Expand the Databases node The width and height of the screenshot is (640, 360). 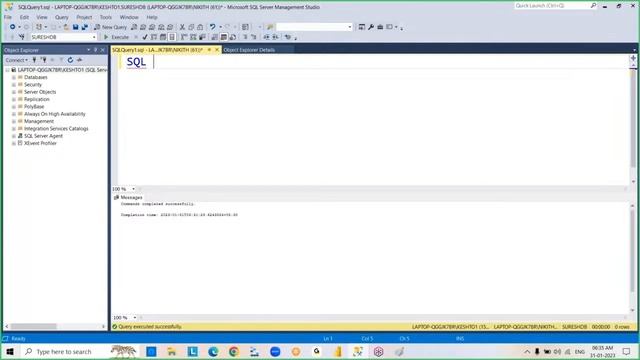coord(14,77)
